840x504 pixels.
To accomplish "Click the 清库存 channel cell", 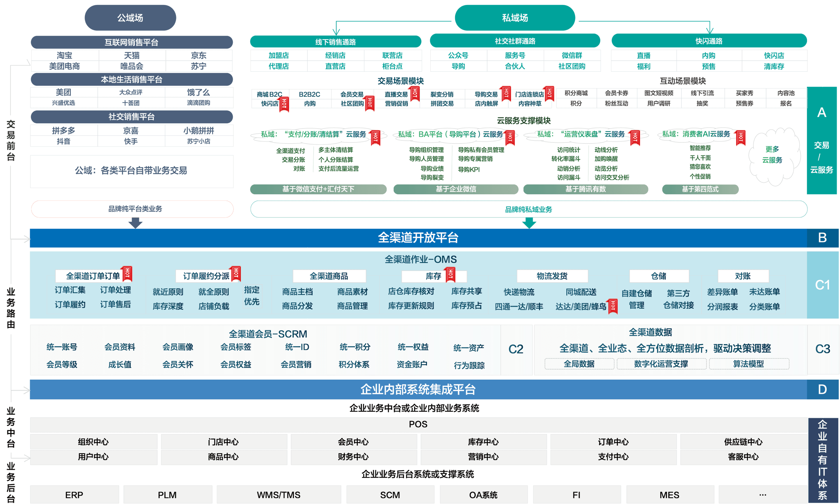I will (774, 66).
